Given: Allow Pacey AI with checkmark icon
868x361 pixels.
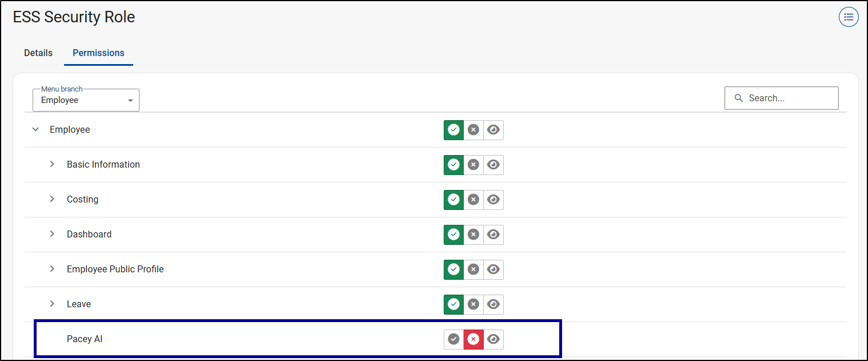Looking at the screenshot, I should coord(453,339).
